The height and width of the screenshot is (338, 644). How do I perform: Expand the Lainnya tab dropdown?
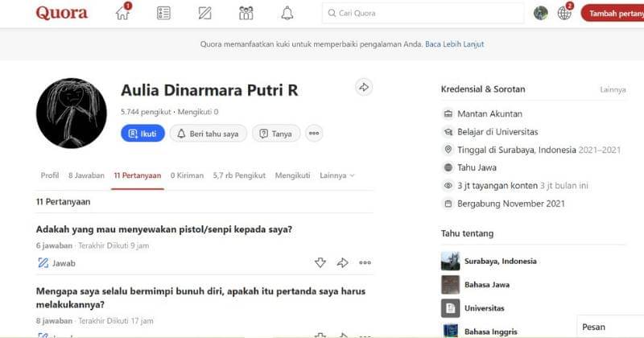(336, 175)
